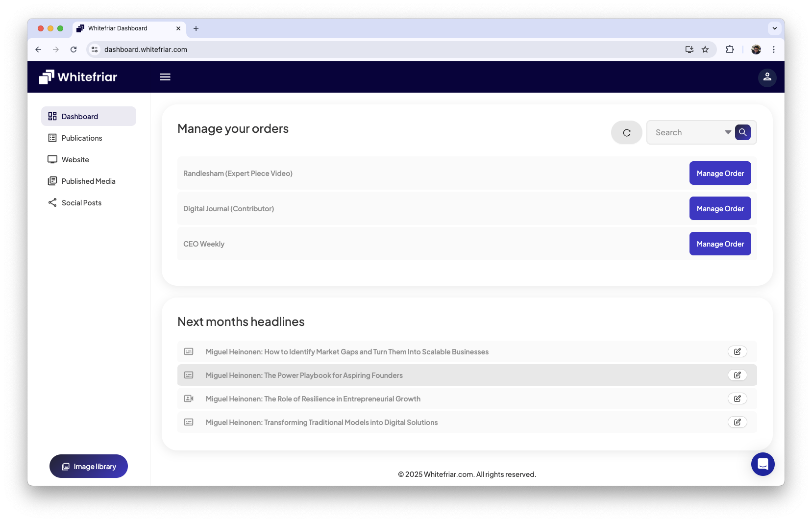Open the user account profile icon
The width and height of the screenshot is (812, 522).
(x=767, y=77)
